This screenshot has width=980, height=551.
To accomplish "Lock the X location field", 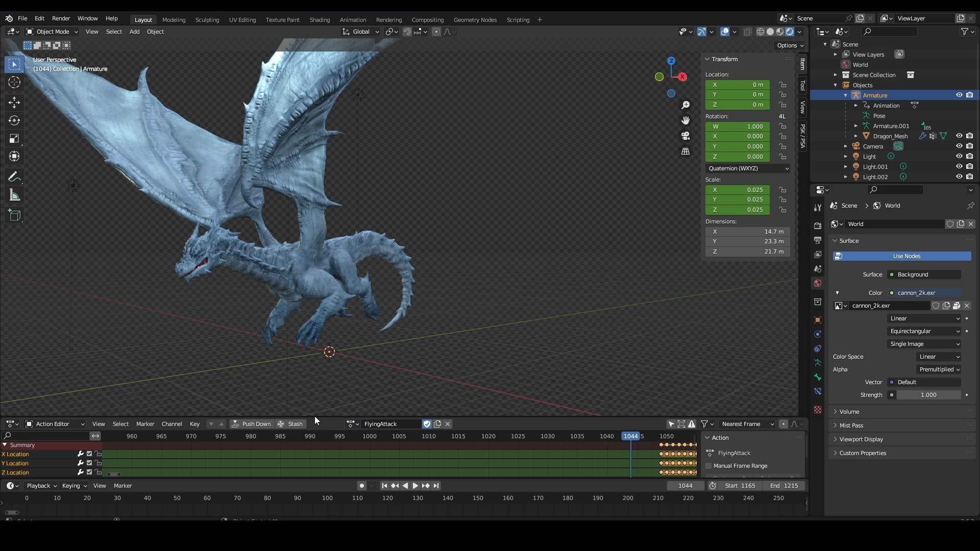I will 782,85.
